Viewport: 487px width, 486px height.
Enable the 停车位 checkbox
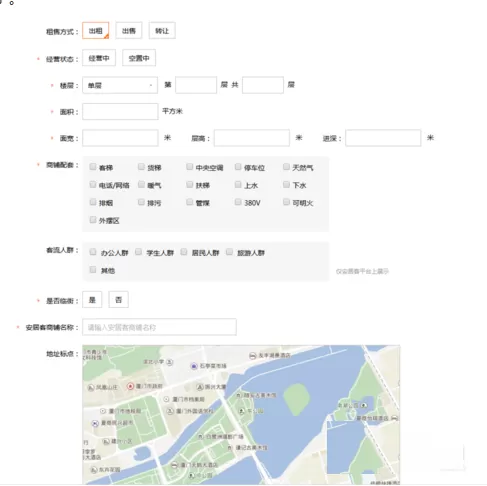pyautogui.click(x=238, y=166)
